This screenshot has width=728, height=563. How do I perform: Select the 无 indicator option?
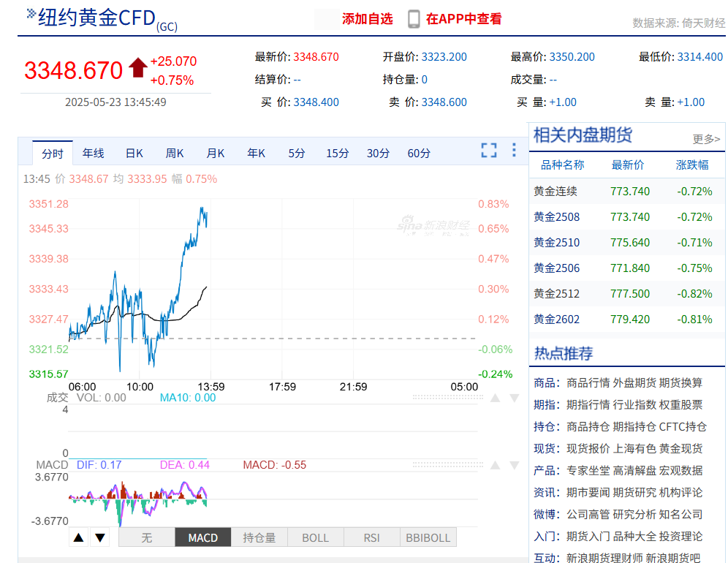tap(147, 537)
